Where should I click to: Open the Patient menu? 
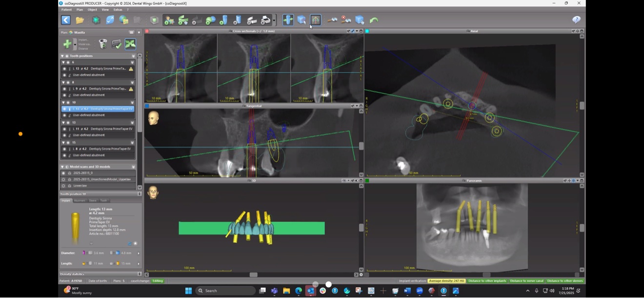(66, 10)
